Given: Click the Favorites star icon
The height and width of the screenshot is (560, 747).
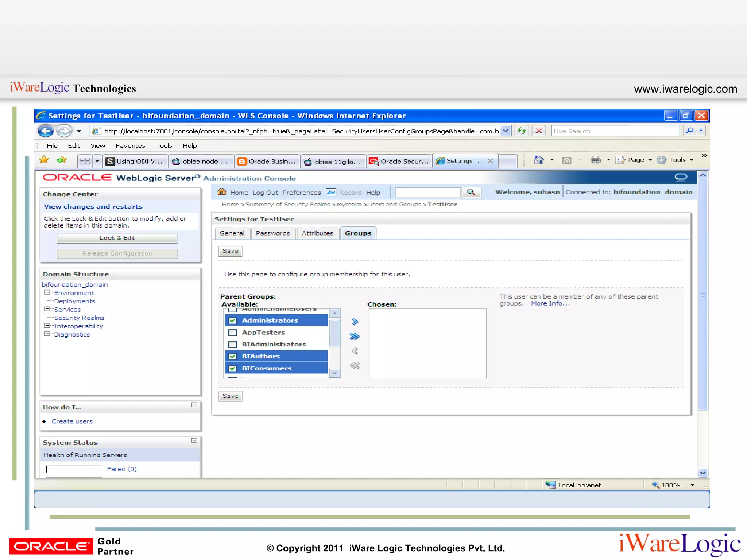Looking at the screenshot, I should (44, 160).
